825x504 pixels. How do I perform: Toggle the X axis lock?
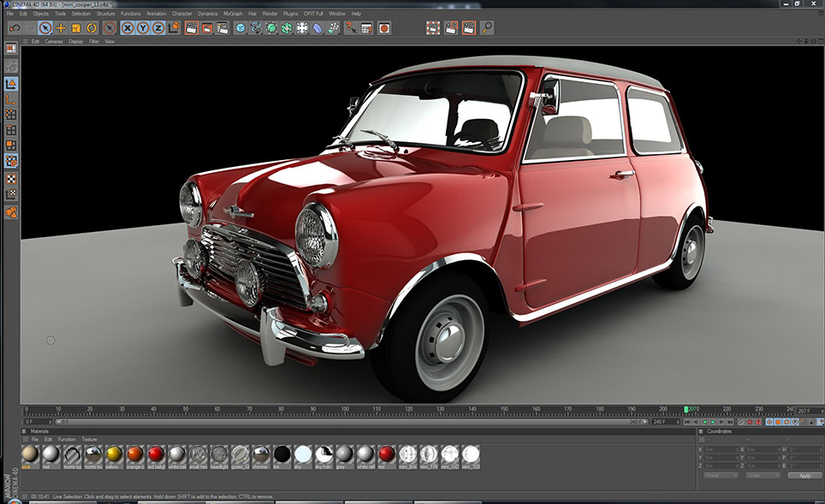(x=127, y=28)
